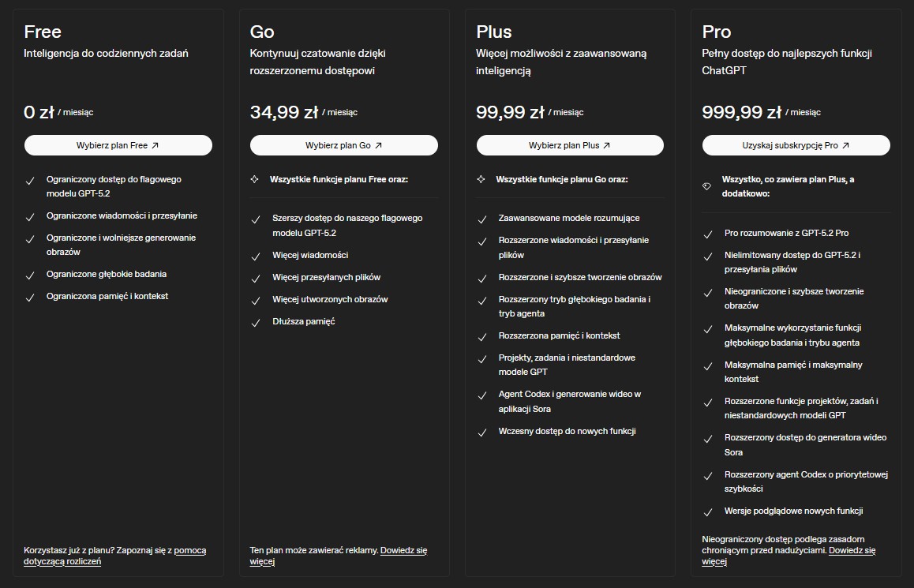This screenshot has height=588, width=914.
Task: Click checkmark next to Zaawansowane modele rozumujące
Action: (482, 219)
